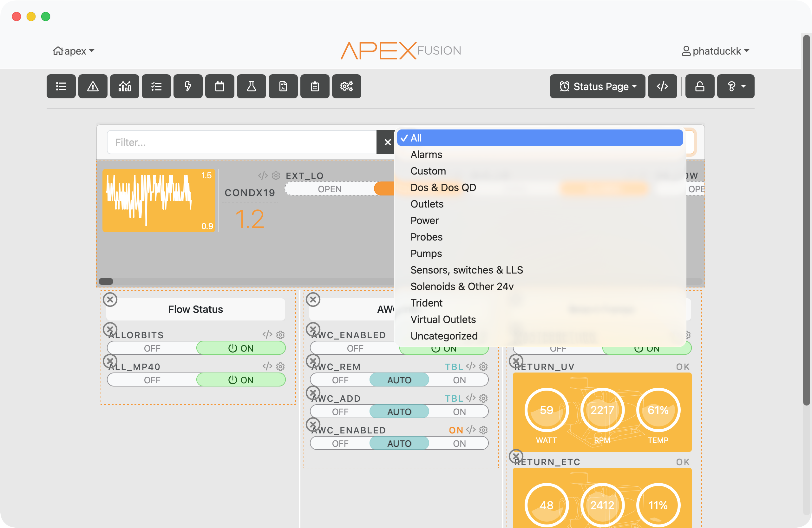812x528 pixels.
Task: Open the flask measurements icon
Action: [x=252, y=86]
